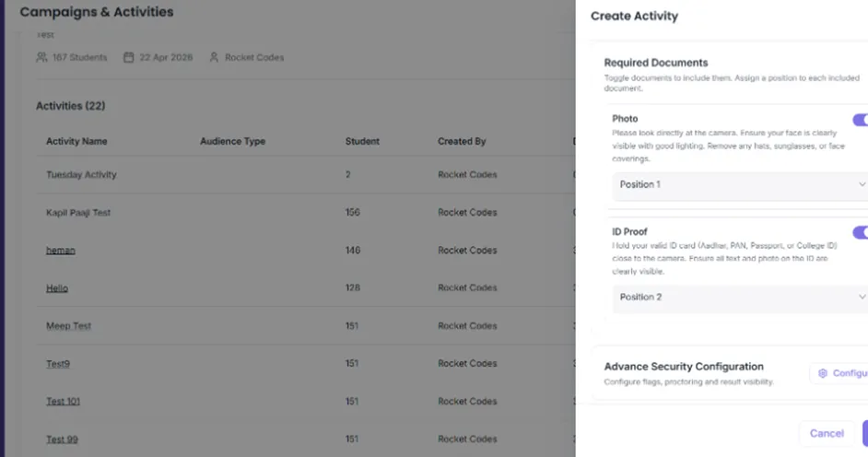Click the students icon beside 167 Students

41,57
